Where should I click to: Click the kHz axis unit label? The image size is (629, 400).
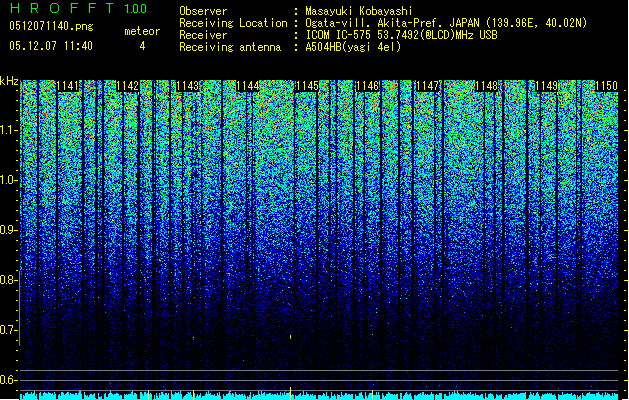[9, 81]
